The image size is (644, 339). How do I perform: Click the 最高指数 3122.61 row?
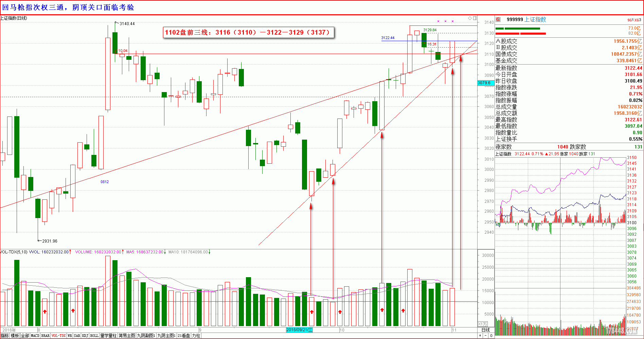pos(569,120)
